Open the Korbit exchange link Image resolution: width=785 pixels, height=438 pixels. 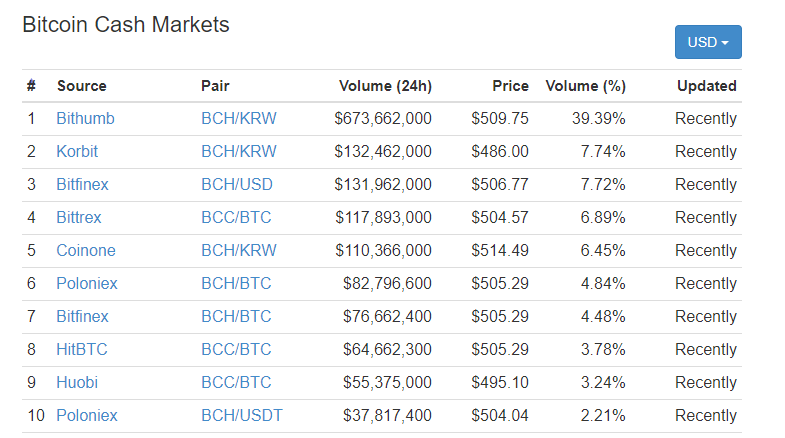click(77, 152)
